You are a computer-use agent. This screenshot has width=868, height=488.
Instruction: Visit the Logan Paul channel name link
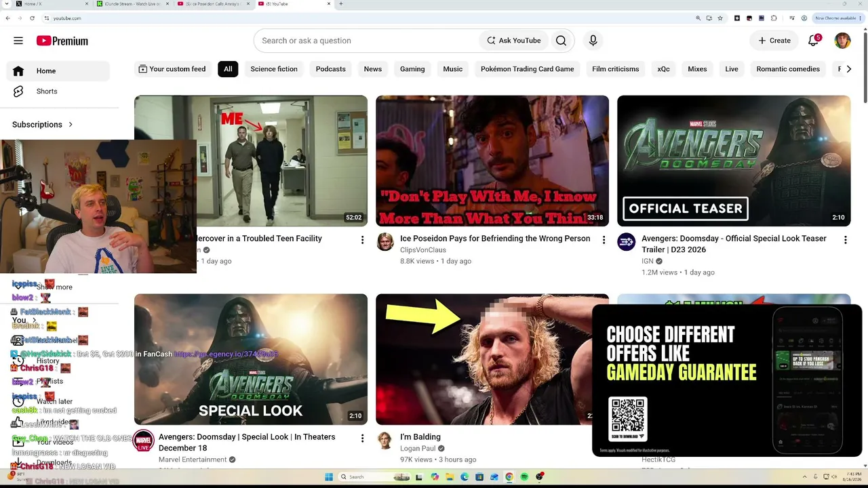pos(418,449)
